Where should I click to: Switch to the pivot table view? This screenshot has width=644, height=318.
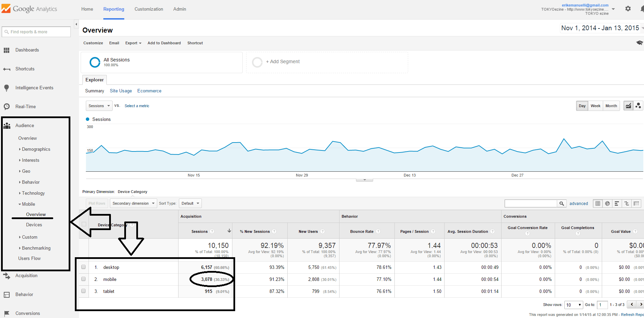(636, 203)
